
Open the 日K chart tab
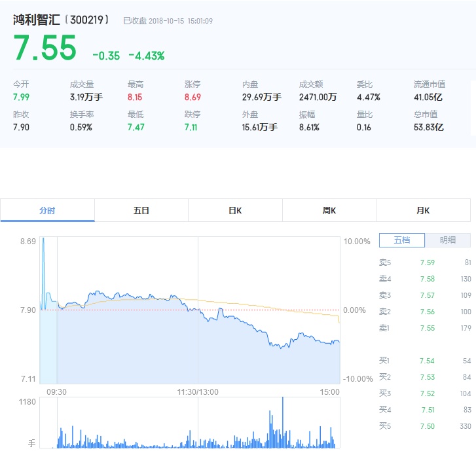235,210
